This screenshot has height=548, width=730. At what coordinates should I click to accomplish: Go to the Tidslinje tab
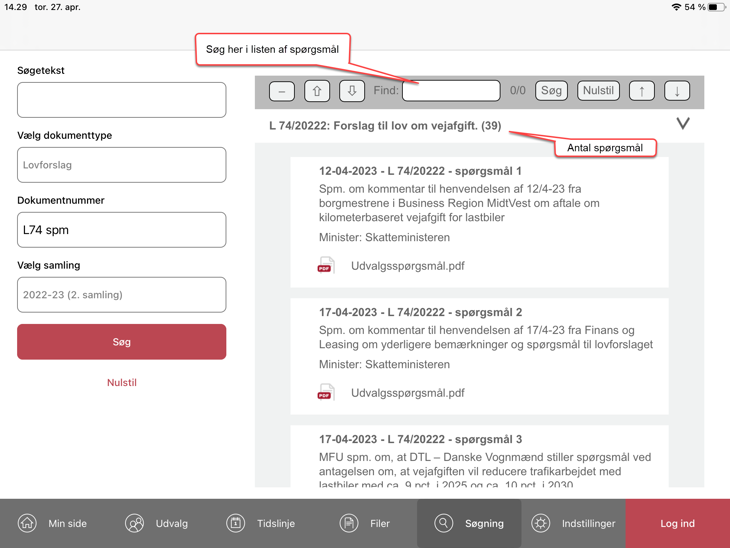click(x=261, y=523)
